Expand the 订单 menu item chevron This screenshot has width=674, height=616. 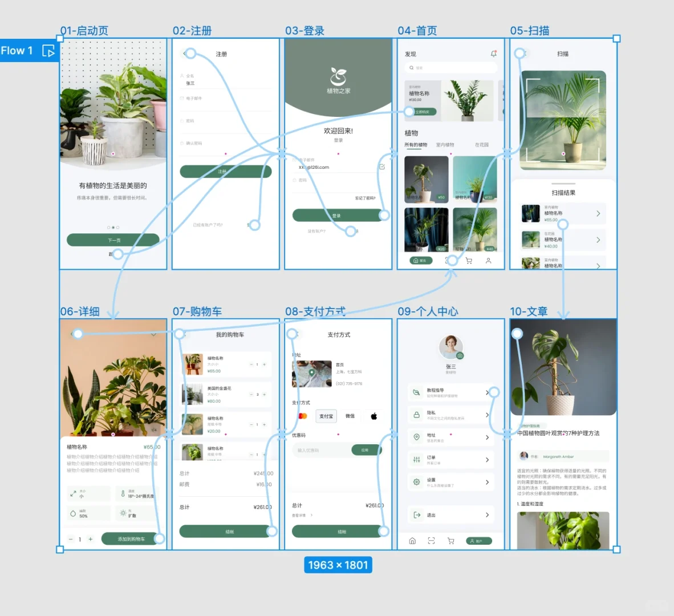click(488, 460)
